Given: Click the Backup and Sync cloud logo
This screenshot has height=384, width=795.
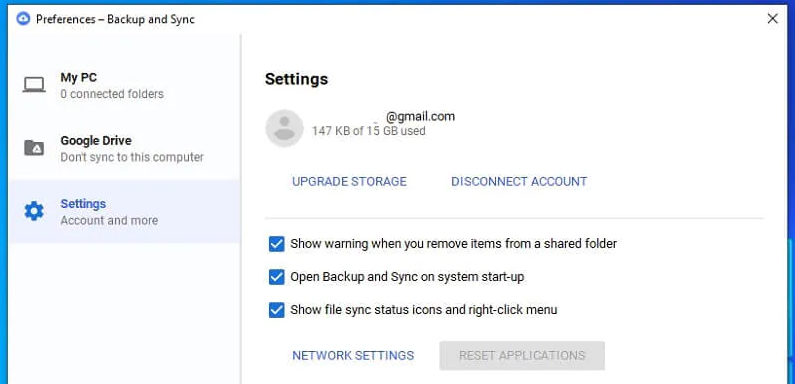Looking at the screenshot, I should pos(23,19).
